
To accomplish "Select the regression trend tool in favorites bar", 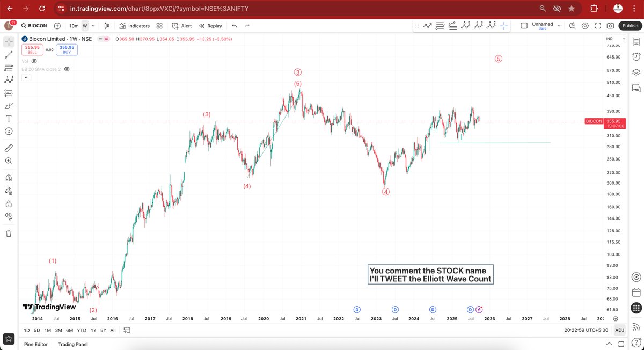I will coord(453,26).
